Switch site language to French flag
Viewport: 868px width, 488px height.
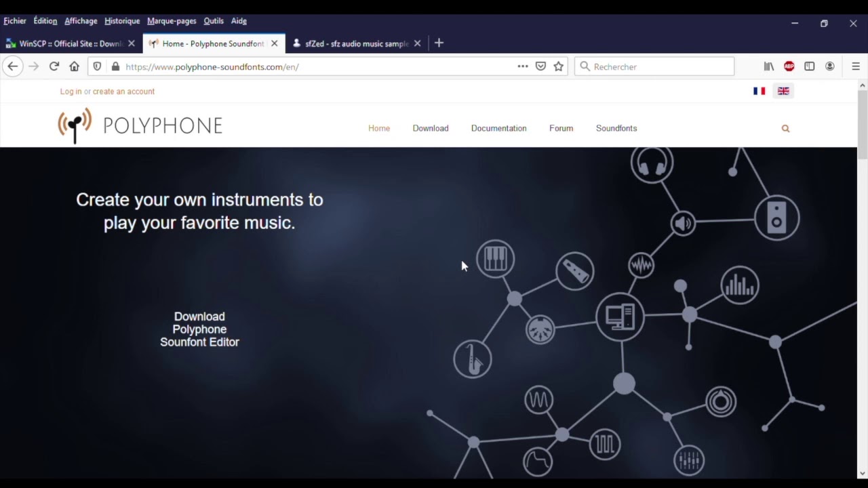coord(759,91)
